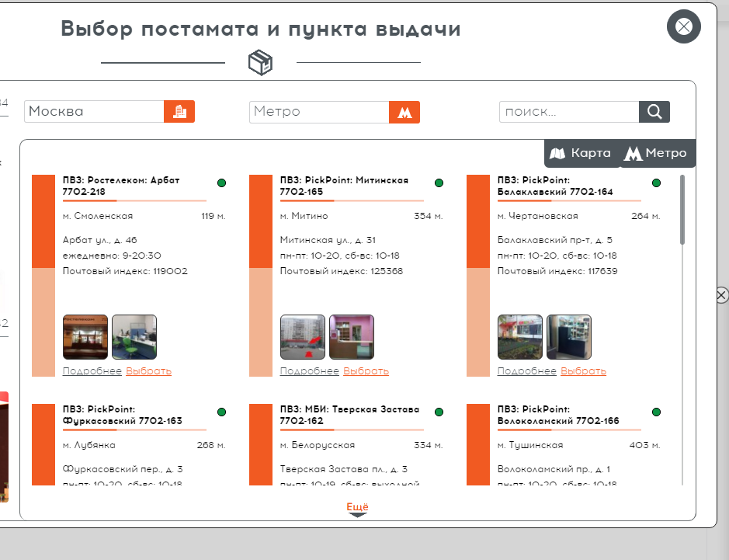Toggle the green dot on Волоколамский 7702-166 card

657,412
